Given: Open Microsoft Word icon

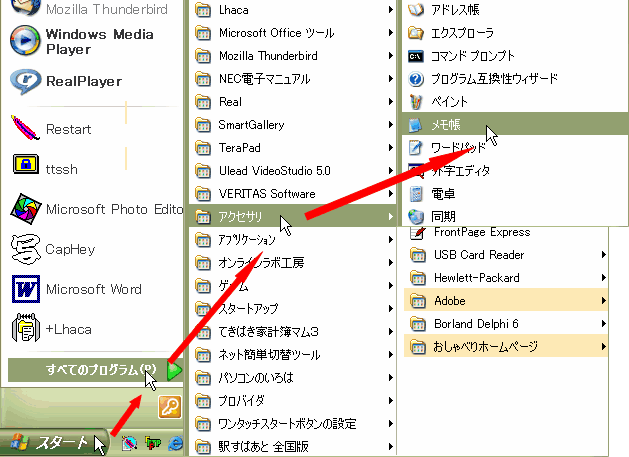Looking at the screenshot, I should (x=26, y=289).
